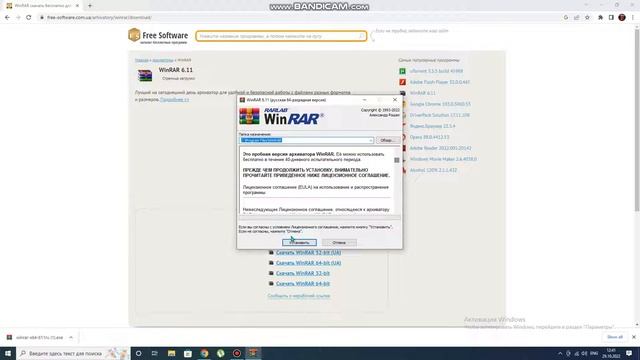
Task: Open the Windows Start menu
Action: (x=8, y=353)
